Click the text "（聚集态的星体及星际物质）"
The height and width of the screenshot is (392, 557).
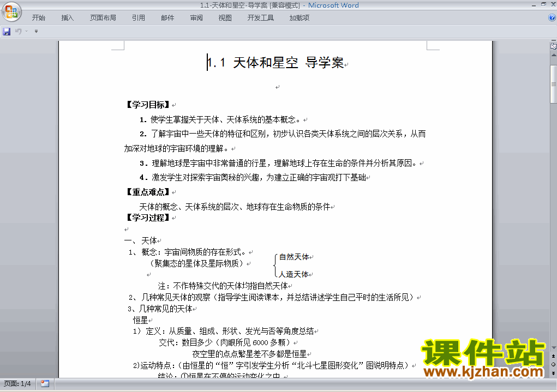point(196,263)
